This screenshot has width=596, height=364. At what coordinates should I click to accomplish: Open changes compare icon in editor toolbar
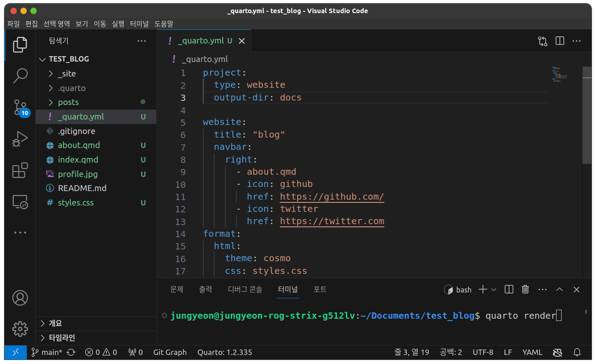coord(543,41)
